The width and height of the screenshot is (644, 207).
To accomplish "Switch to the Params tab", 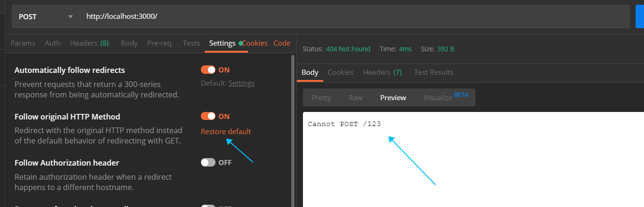I will [23, 43].
